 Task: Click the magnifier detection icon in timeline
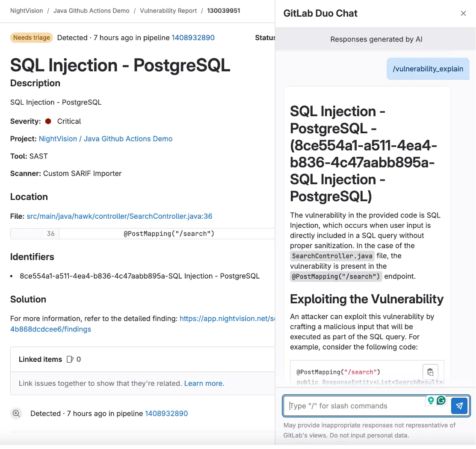coord(16,413)
